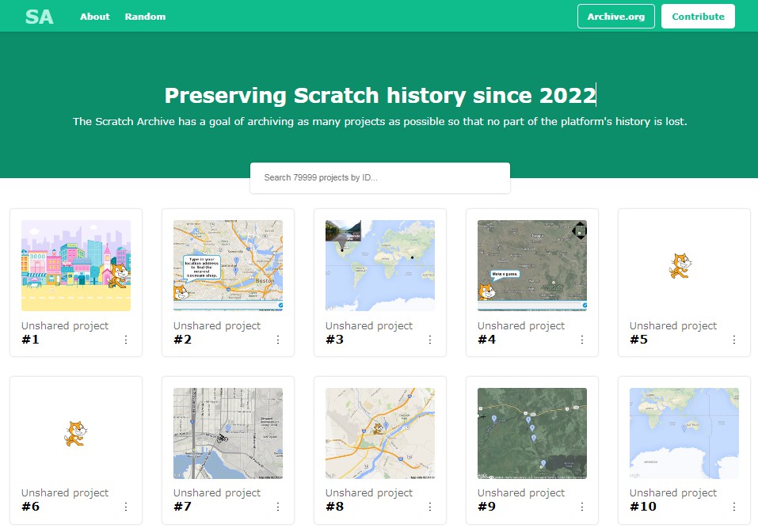758x532 pixels.
Task: Expand options menu for project #7
Action: 278,507
